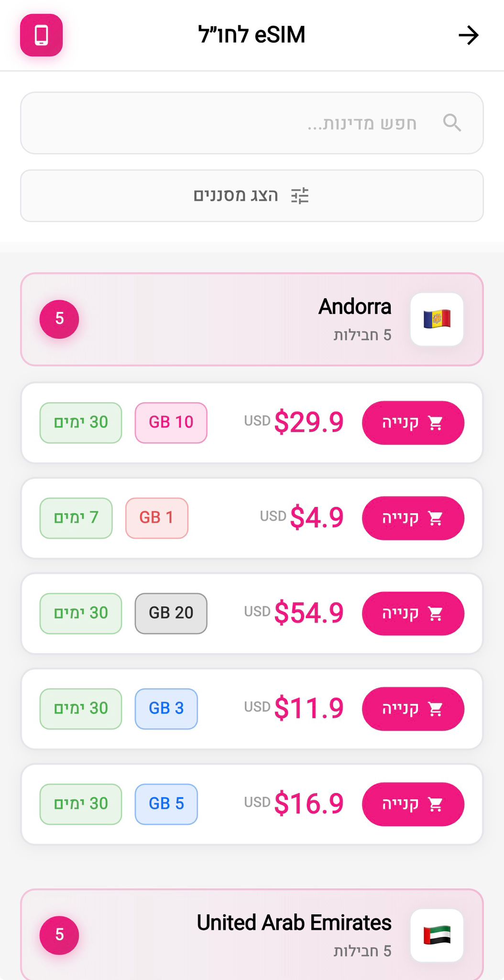
Task: Collapse the Andorra packages section
Action: [252, 319]
